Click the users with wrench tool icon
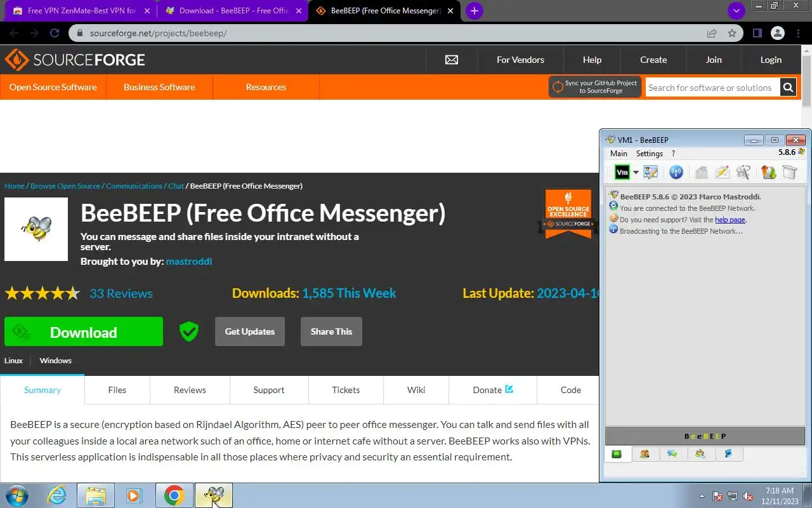 coord(743,172)
